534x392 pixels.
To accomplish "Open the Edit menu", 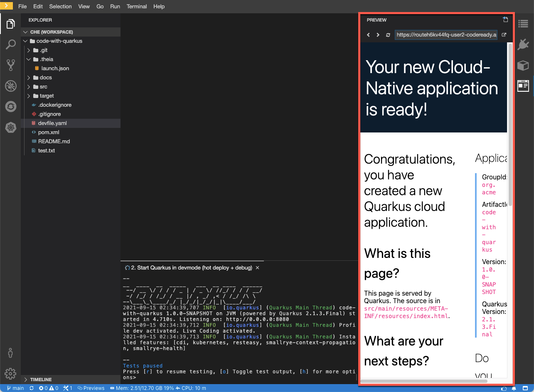I will 38,6.
